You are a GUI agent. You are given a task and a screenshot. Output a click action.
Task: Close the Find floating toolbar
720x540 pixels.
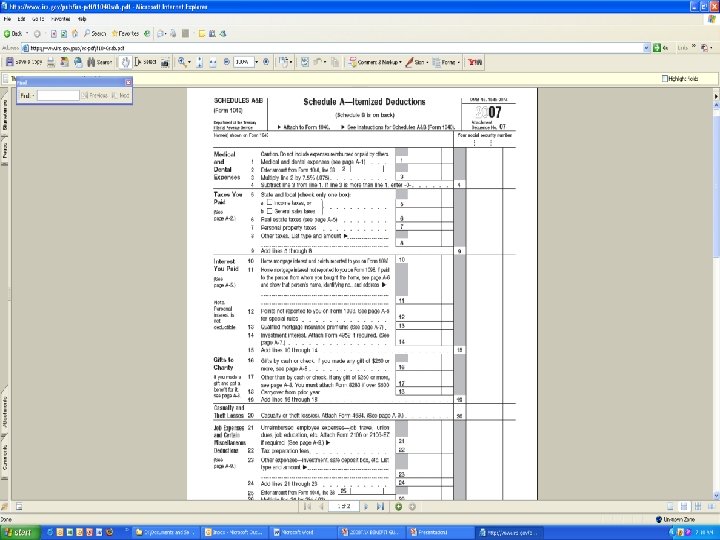click(128, 82)
